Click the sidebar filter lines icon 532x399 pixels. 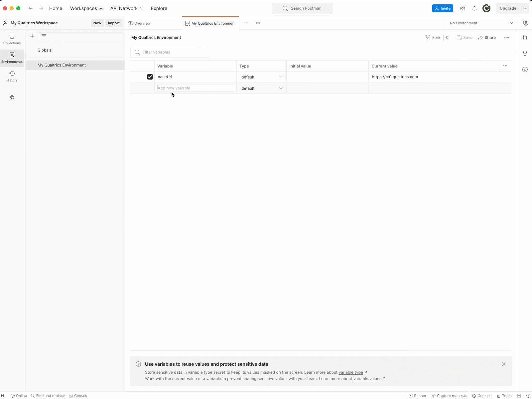[44, 36]
